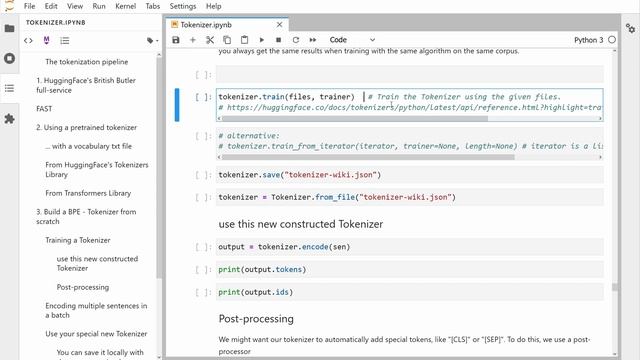Image resolution: width=640 pixels, height=360 pixels.
Task: Open the Tabs menu
Action: (153, 6)
